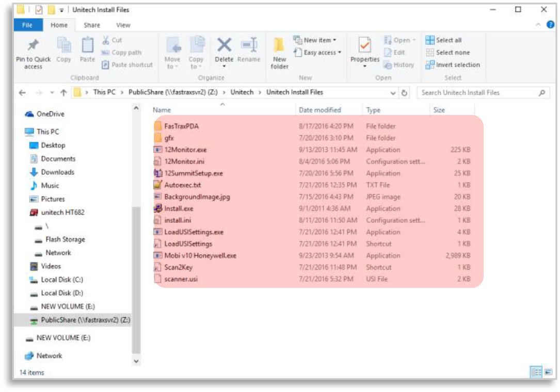Switch to the View tab
The width and height of the screenshot is (560, 392).
pos(123,25)
